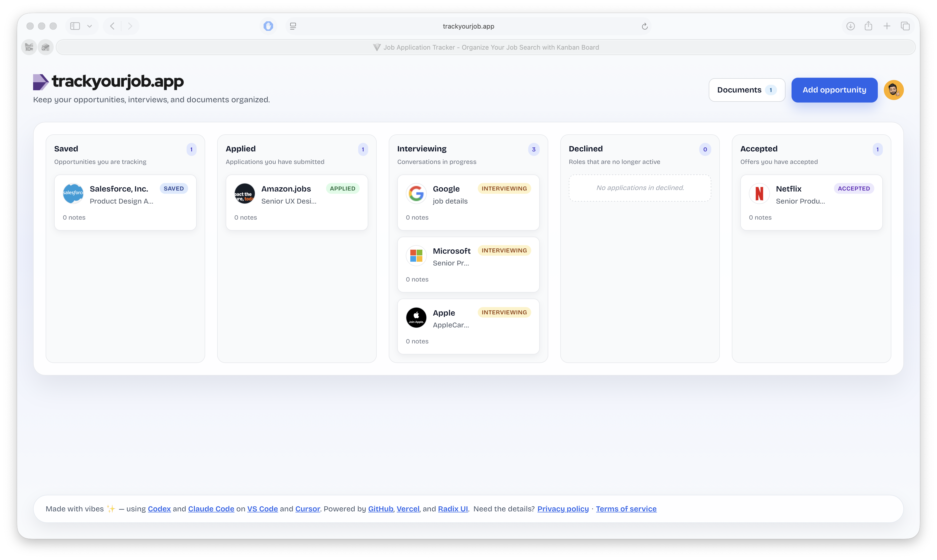The image size is (937, 560).
Task: Click the Add opportunity button
Action: [x=834, y=90]
